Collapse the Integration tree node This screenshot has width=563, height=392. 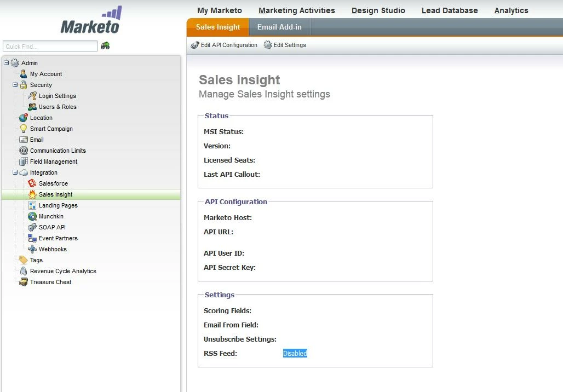tap(15, 172)
